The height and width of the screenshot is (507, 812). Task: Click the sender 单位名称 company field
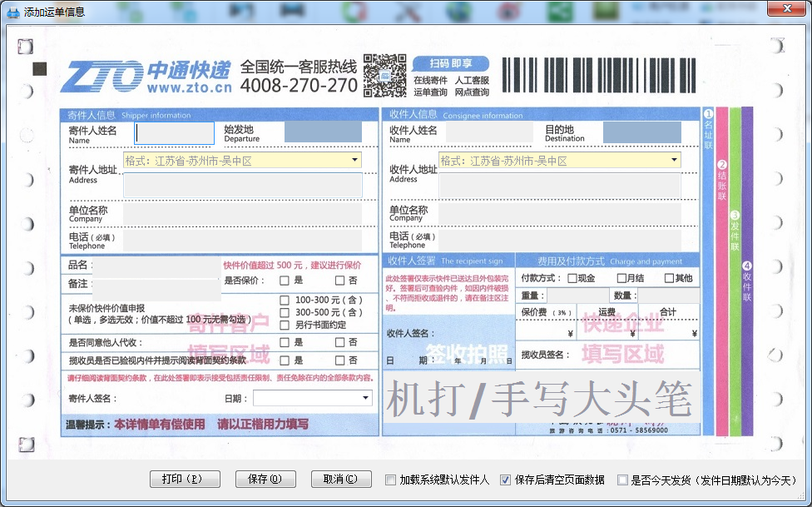pos(242,214)
